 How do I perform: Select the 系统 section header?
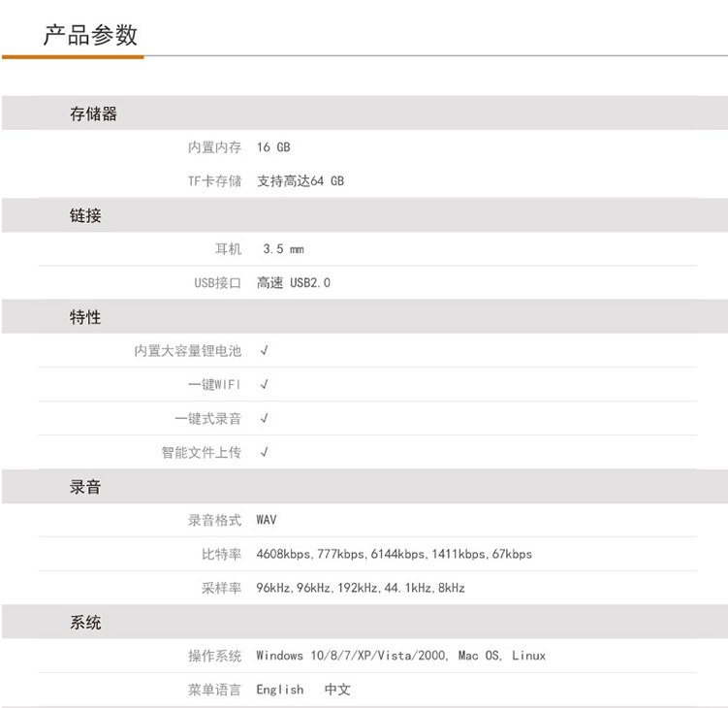pos(85,623)
